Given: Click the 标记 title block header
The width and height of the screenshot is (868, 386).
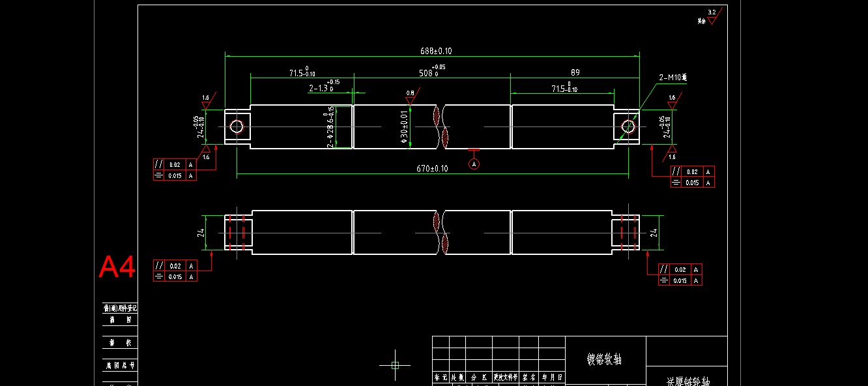Looking at the screenshot, I should pyautogui.click(x=441, y=377).
